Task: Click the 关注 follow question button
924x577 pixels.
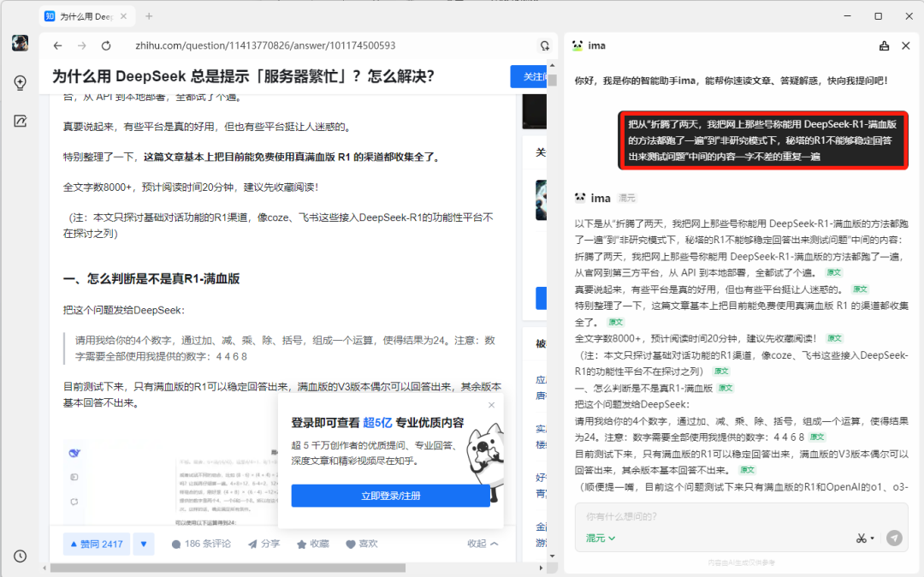Action: coord(529,76)
